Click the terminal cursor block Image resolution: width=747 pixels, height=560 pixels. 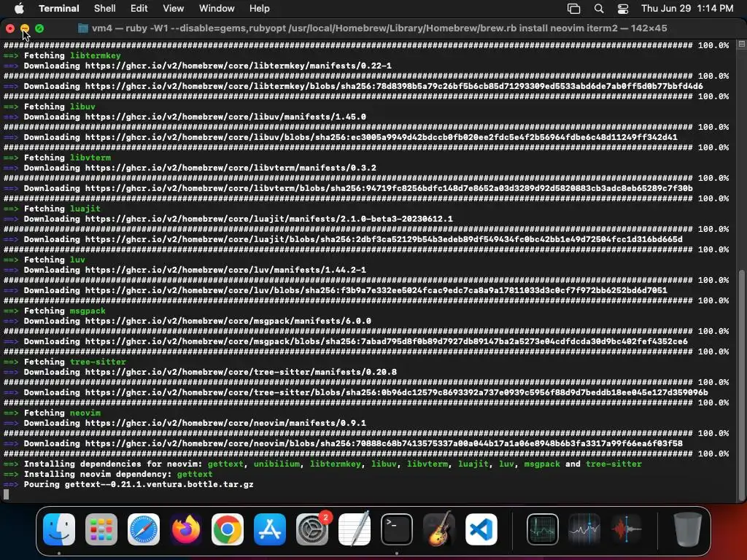click(6, 494)
